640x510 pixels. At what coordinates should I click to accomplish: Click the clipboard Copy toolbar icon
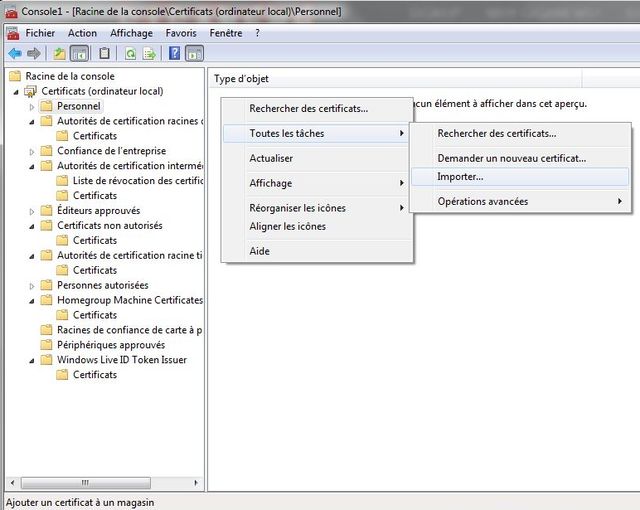[104, 53]
